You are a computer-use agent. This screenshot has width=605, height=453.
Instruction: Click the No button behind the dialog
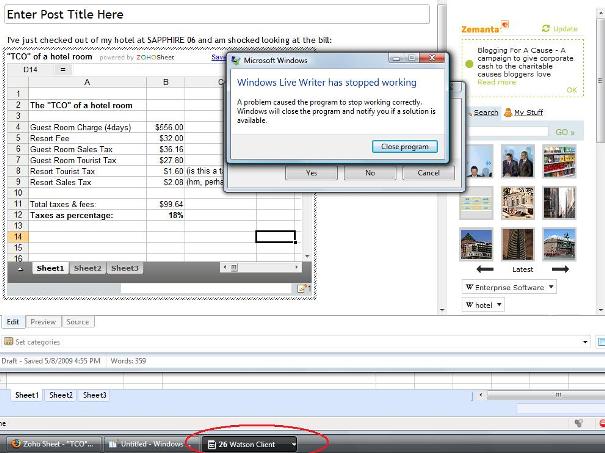pos(370,173)
